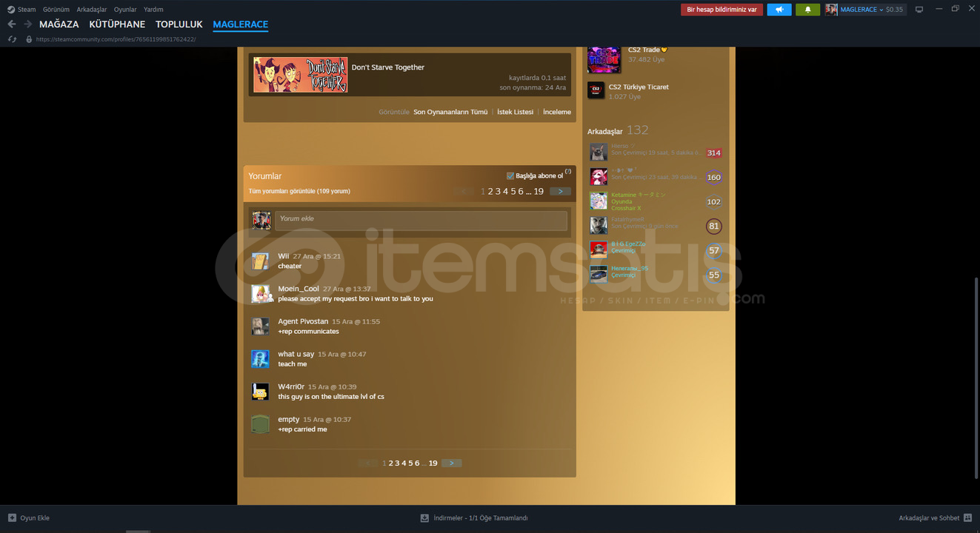Screen dimensions: 980x533
Task: Click the level 314 badge next to Hierso
Action: point(714,153)
